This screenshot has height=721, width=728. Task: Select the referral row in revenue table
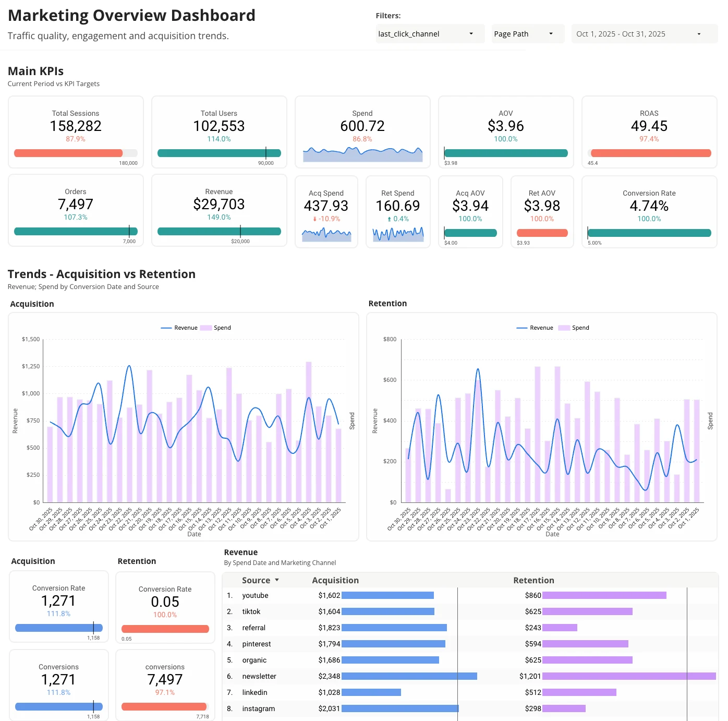tap(470, 628)
